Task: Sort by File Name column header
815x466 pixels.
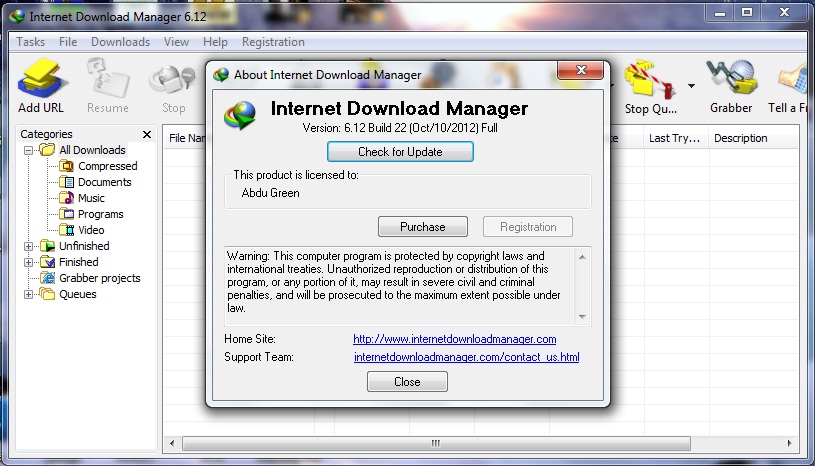Action: tap(186, 138)
